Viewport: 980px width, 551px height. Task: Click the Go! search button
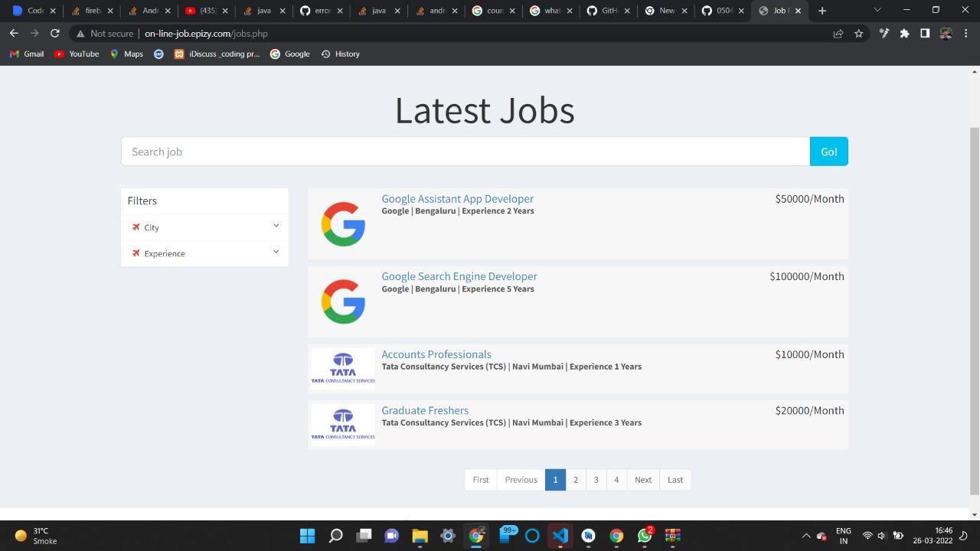pyautogui.click(x=829, y=152)
